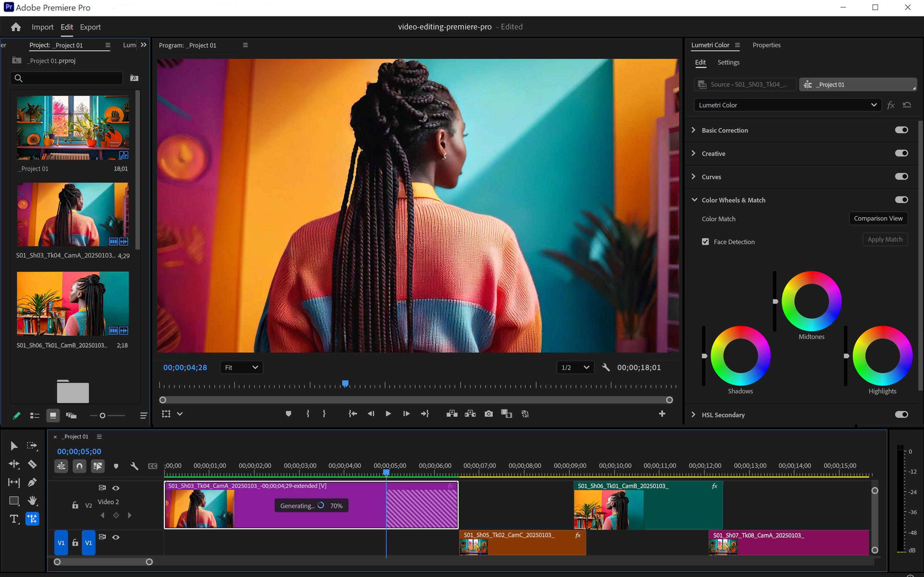
Task: Switch to the Selection tool
Action: pos(14,445)
